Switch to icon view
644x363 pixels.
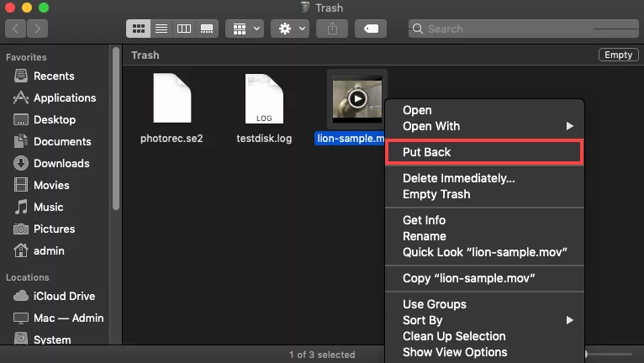139,29
